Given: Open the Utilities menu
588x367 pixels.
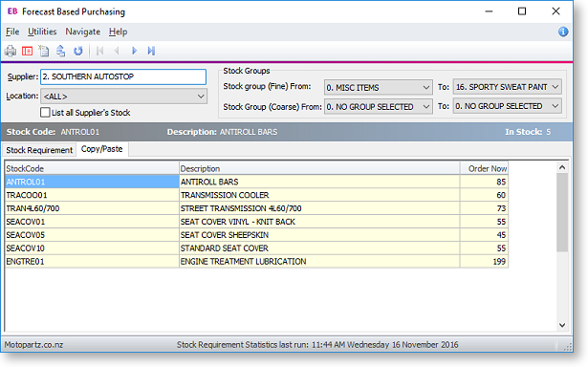Looking at the screenshot, I should click(42, 32).
